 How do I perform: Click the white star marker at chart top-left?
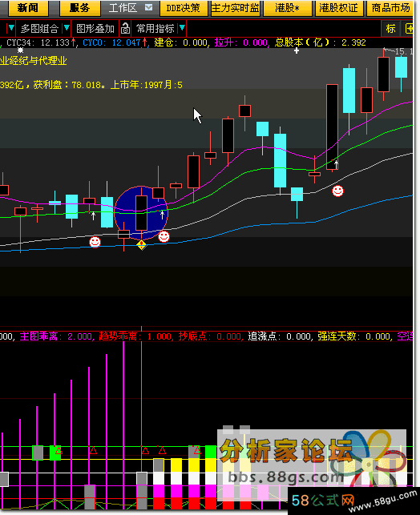point(20,50)
